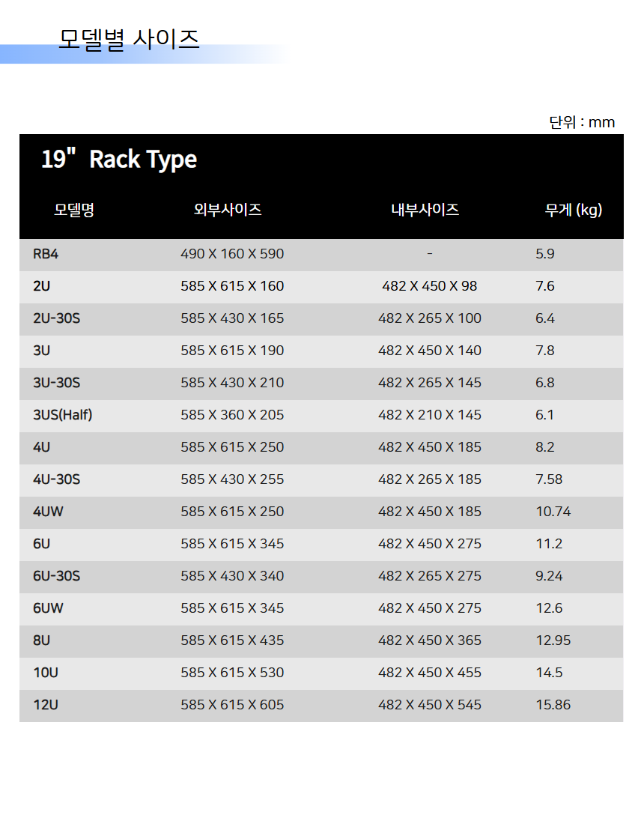Click the 3US(Half) model name
The image size is (644, 824).
[x=62, y=415]
